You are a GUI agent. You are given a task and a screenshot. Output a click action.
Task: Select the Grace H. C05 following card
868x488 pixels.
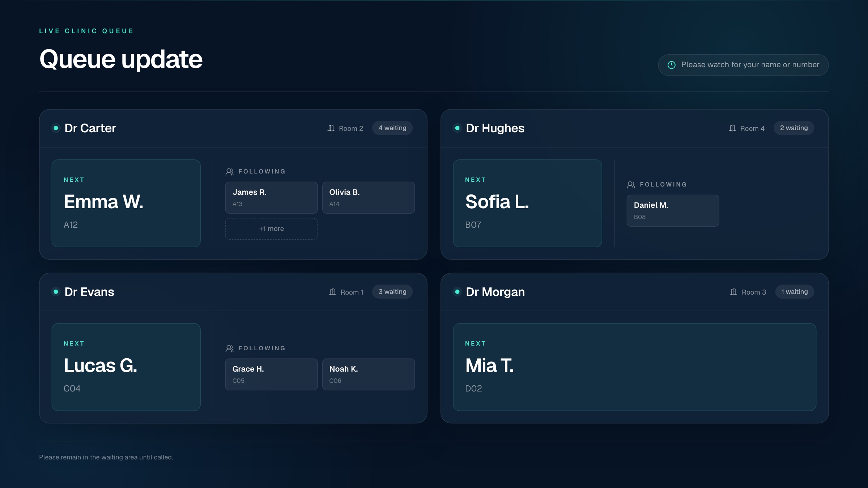coord(272,374)
